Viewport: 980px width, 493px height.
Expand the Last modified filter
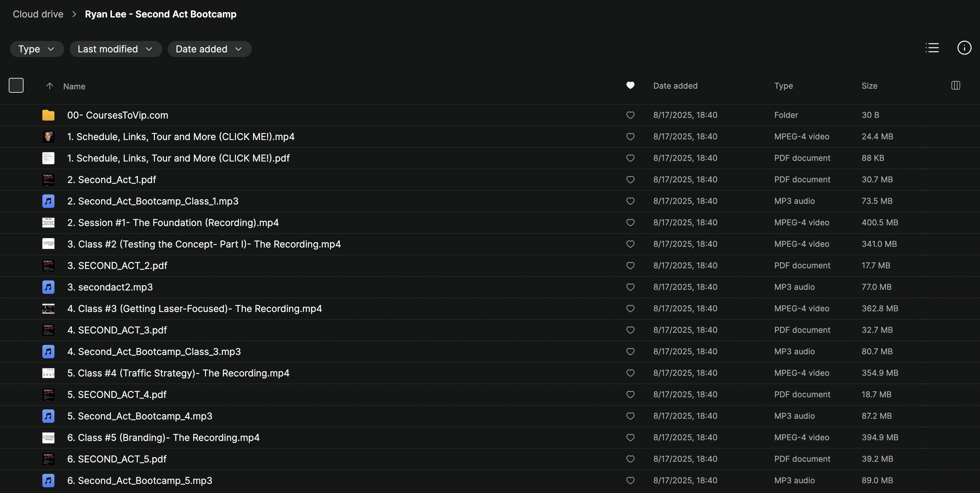(x=115, y=49)
